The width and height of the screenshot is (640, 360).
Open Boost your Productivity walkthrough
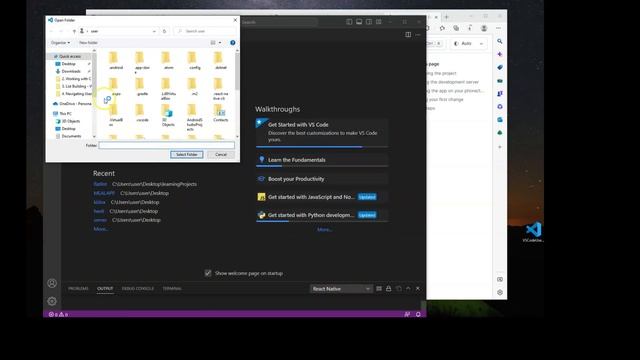point(322,179)
